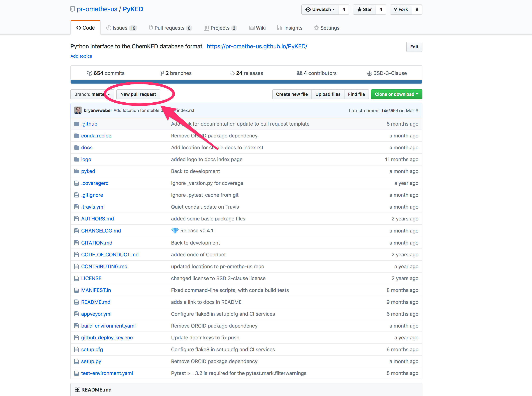Switch to the Wiki tab

[x=257, y=28]
